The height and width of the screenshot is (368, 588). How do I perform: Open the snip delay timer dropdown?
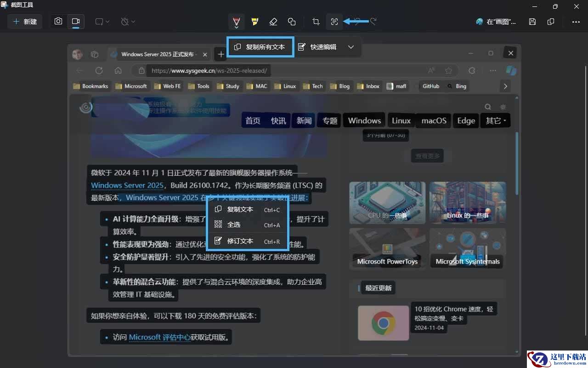(128, 22)
